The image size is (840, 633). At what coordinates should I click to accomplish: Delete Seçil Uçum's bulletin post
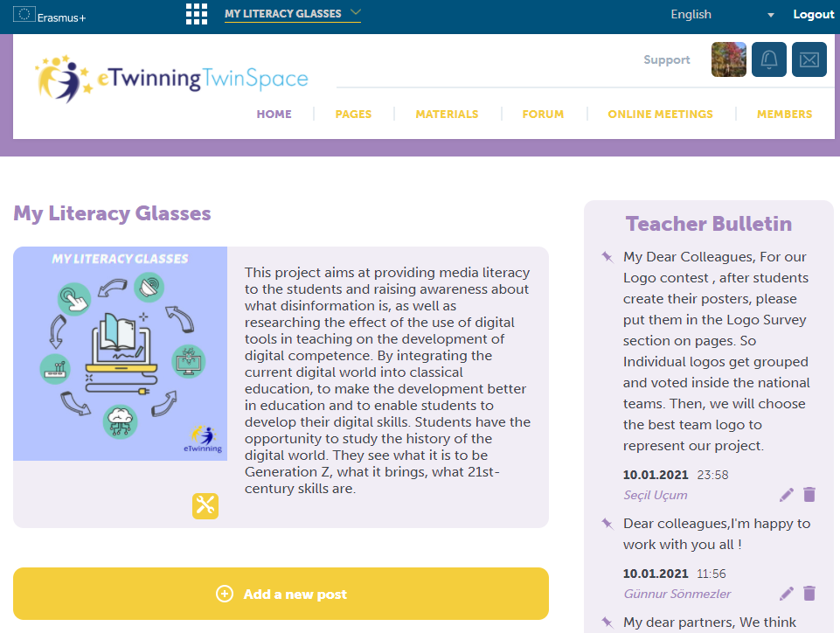809,494
